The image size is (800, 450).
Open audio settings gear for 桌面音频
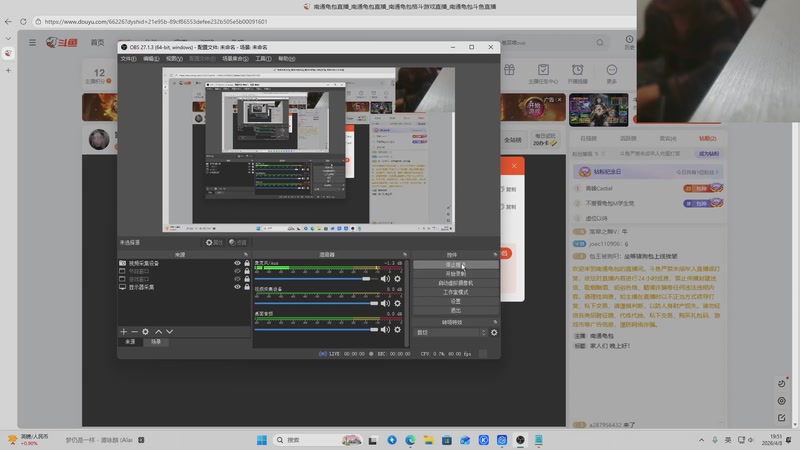[x=397, y=330]
